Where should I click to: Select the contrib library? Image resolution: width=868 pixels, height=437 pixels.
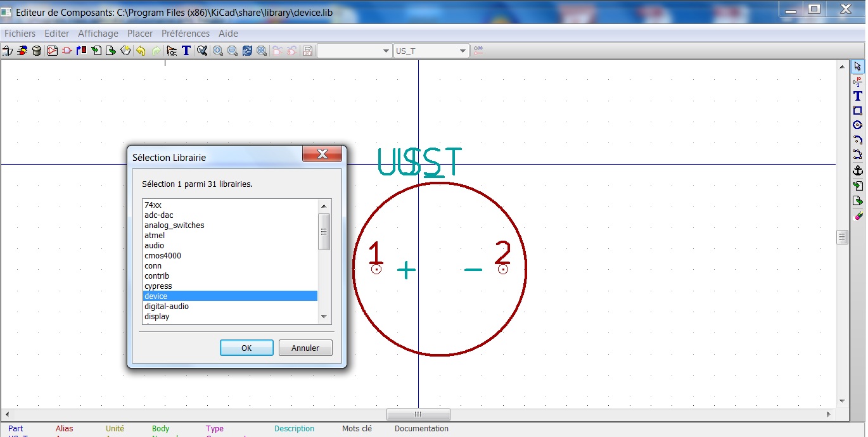point(230,276)
